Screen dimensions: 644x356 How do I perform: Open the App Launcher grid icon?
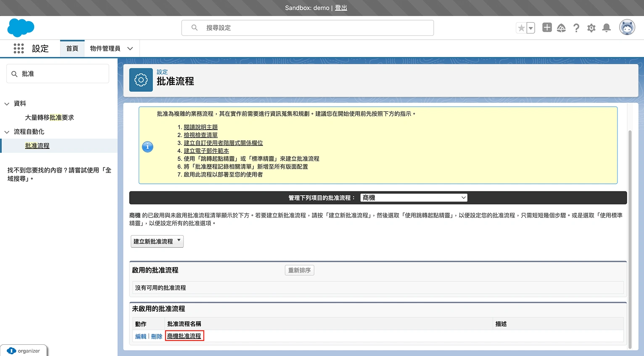click(18, 49)
